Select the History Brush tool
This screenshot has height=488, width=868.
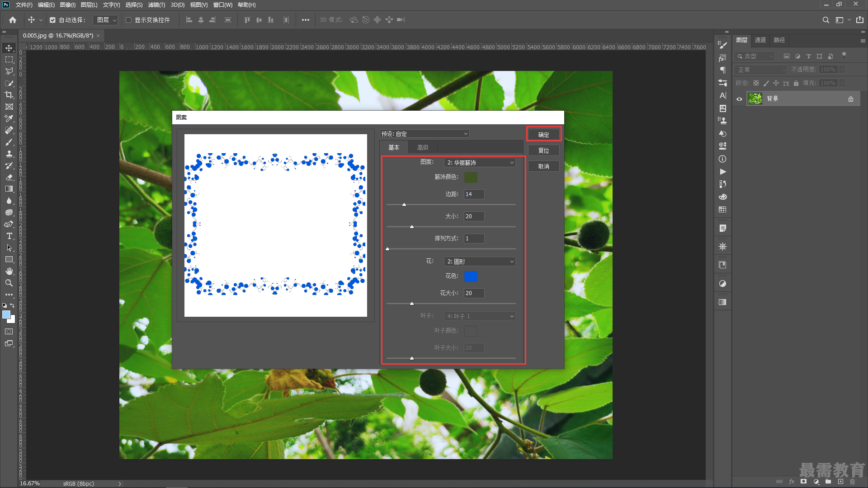coord(9,165)
